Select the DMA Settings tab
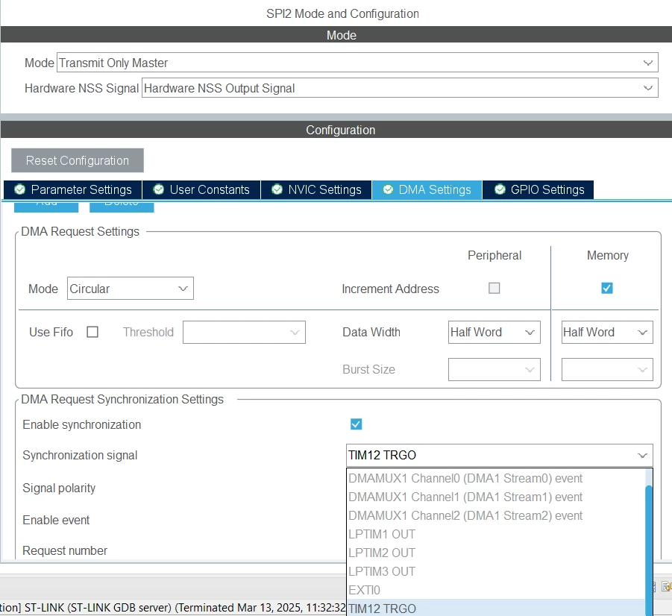Image resolution: width=672 pixels, height=616 pixels. point(427,189)
